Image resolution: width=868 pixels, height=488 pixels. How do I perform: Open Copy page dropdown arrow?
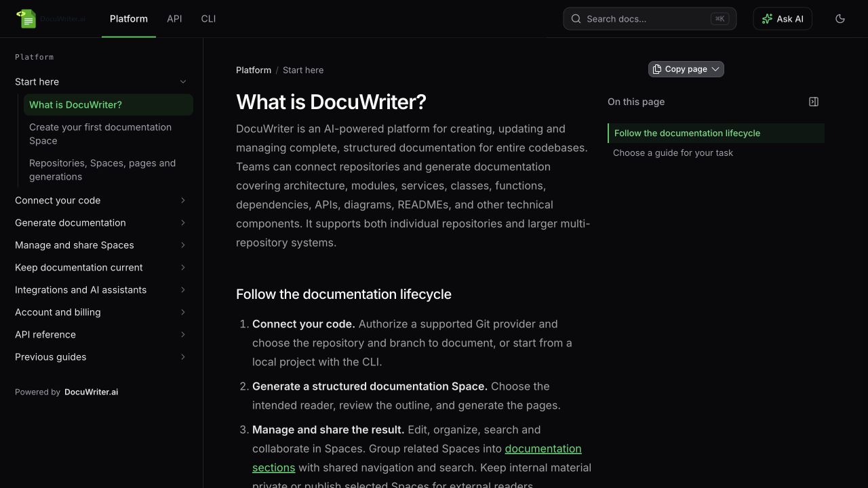click(715, 69)
